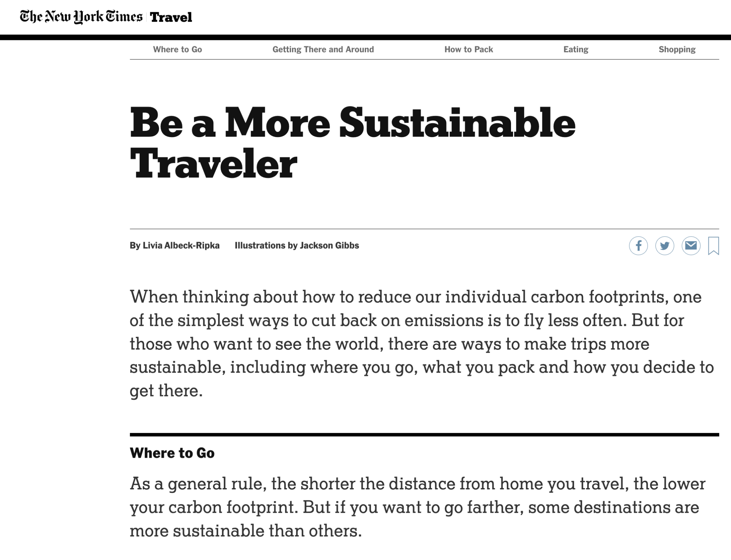This screenshot has height=560, width=731.
Task: Click the 'Where to Go' article section link
Action: (x=176, y=49)
